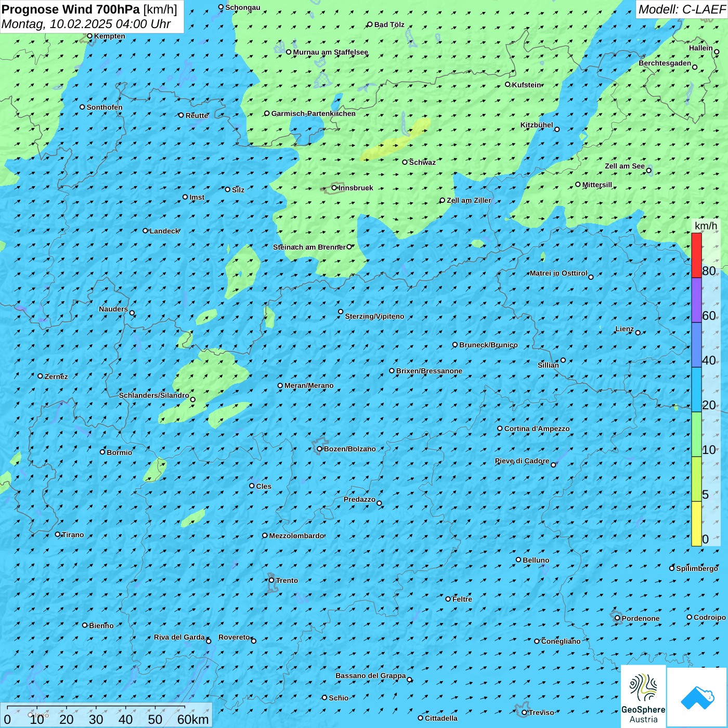Select the Steinach am Brenner label
This screenshot has height=728, width=728.
pos(309,247)
